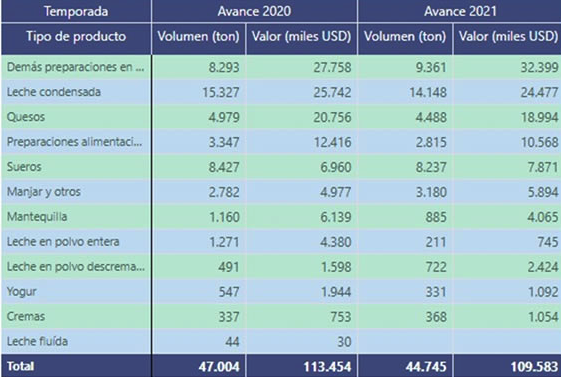
Task: Click the Cremas row label
Action: (x=26, y=317)
